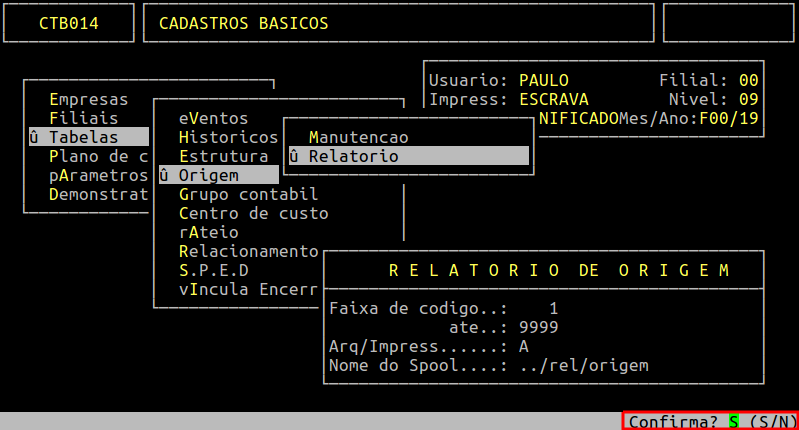Screen dimensions: 799x430
Task: Click the Confirma S input field
Action: [734, 422]
